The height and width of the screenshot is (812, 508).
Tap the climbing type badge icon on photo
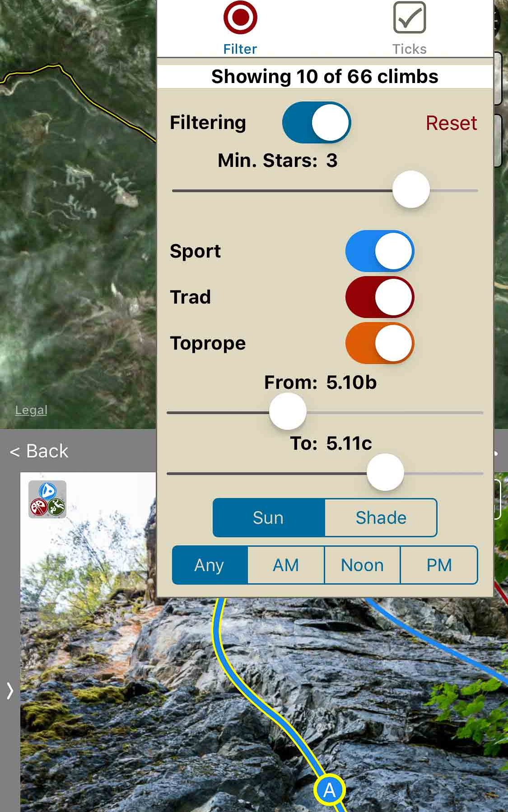click(x=47, y=499)
